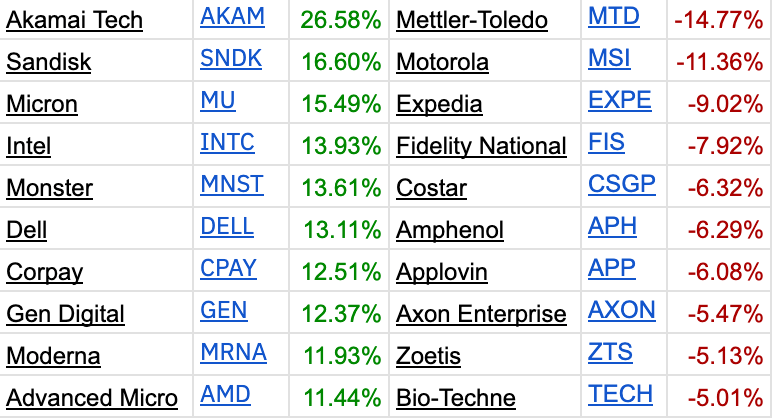The image size is (772, 418).
Task: Open the SNDK ticker symbol
Action: pos(231,59)
